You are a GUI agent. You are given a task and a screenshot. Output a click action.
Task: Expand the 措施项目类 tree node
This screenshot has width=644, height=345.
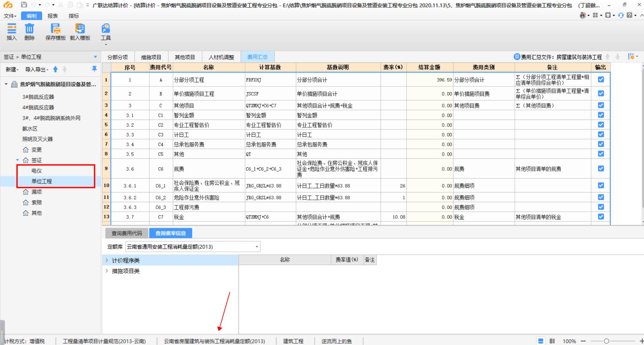pyautogui.click(x=107, y=271)
